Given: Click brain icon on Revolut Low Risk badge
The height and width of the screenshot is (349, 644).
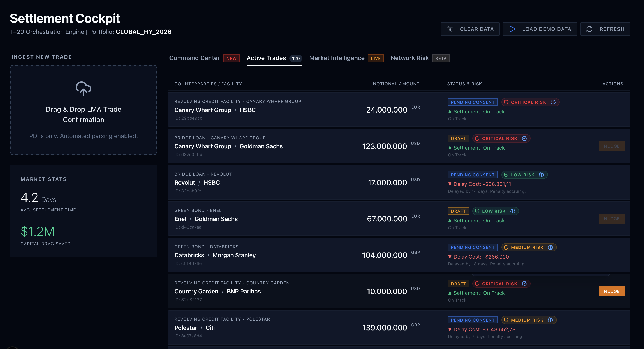Looking at the screenshot, I should [541, 175].
